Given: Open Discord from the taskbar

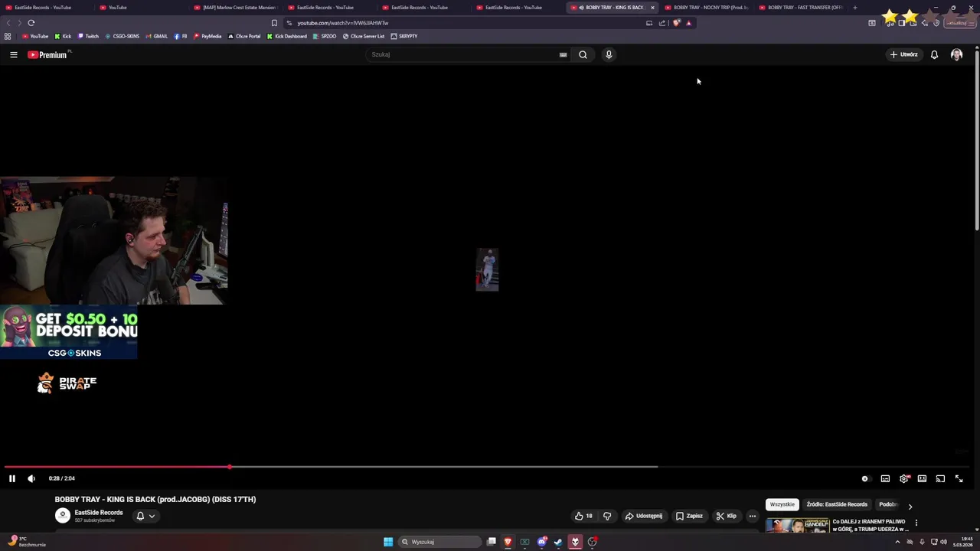Looking at the screenshot, I should click(541, 542).
